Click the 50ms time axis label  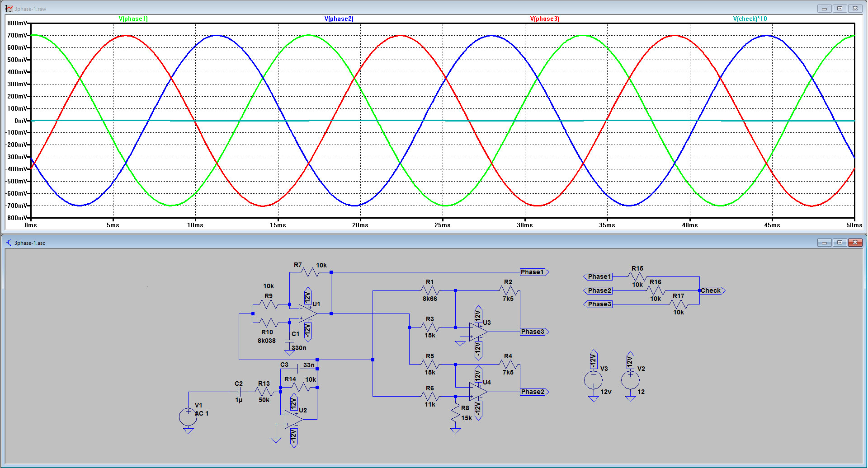coord(854,225)
